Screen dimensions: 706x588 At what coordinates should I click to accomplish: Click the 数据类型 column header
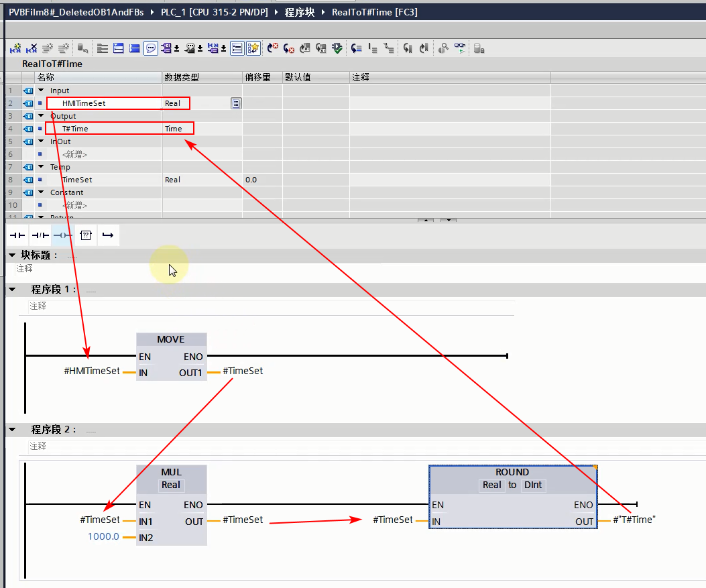tap(202, 77)
